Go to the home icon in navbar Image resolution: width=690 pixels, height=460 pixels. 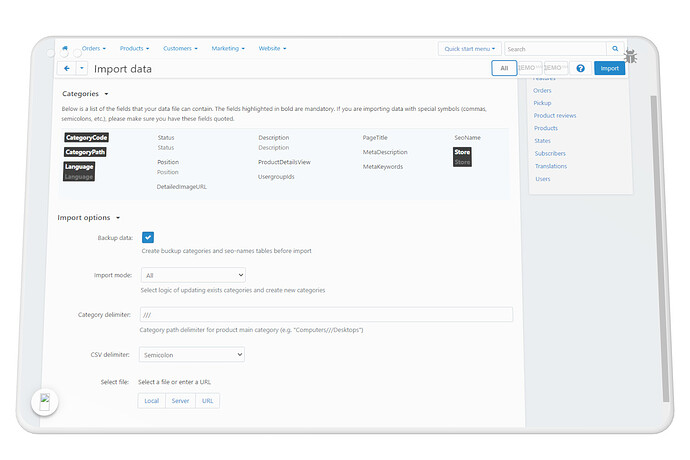tap(65, 48)
